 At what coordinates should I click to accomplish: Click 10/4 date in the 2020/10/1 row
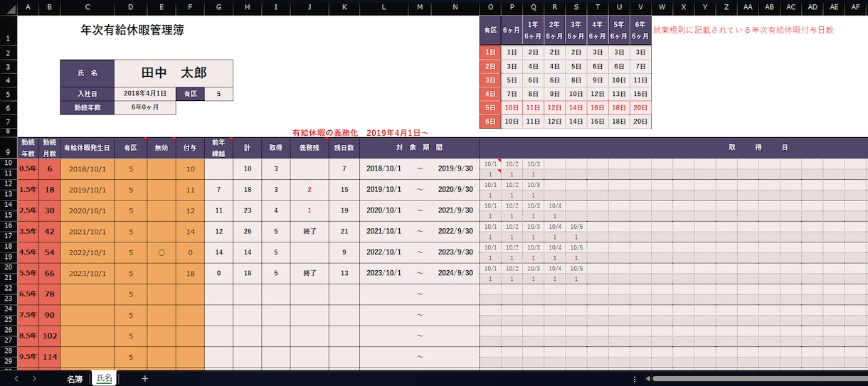(x=555, y=206)
